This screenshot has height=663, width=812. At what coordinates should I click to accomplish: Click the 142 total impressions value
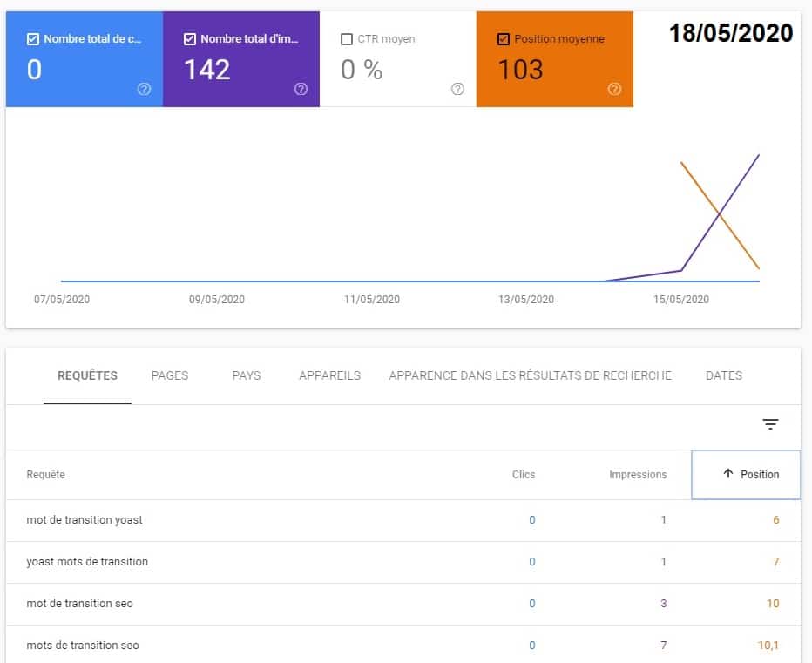[x=207, y=70]
